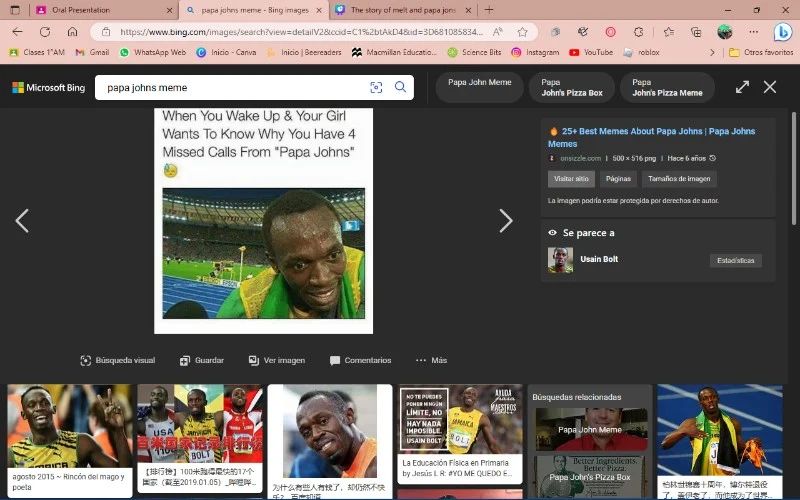The height and width of the screenshot is (500, 800).
Task: Start Búsqueda visual on the image
Action: point(118,360)
